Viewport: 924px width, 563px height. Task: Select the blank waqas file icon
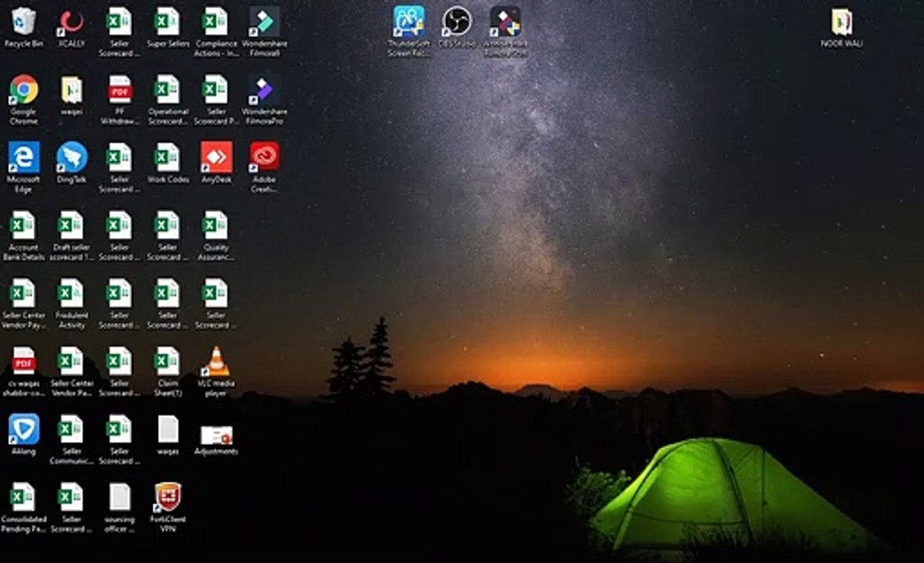tap(168, 430)
